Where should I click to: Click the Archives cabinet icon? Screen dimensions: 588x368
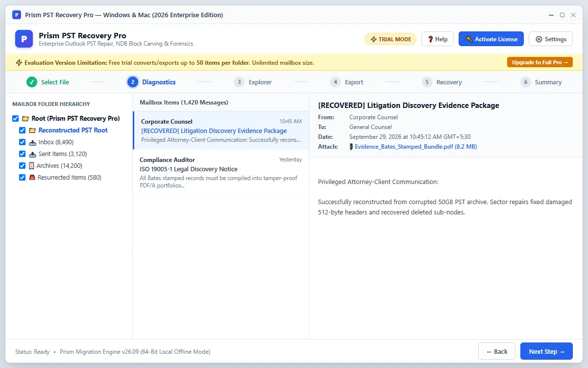click(x=31, y=166)
